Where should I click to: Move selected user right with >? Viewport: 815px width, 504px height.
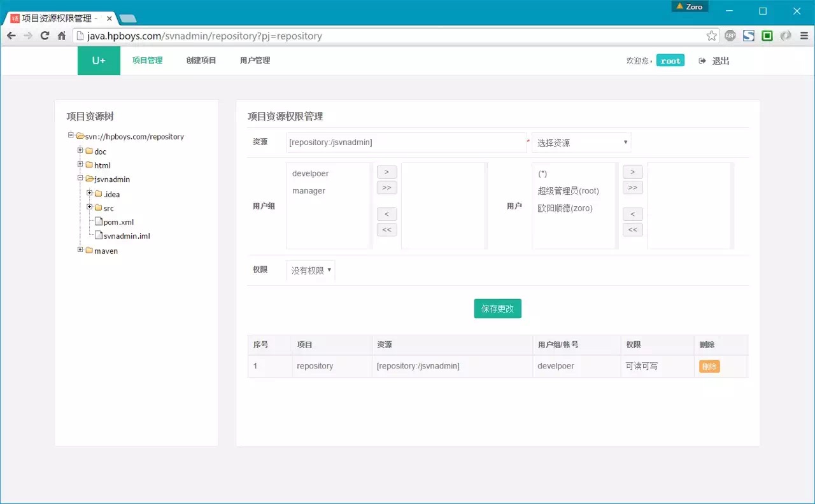pos(633,172)
